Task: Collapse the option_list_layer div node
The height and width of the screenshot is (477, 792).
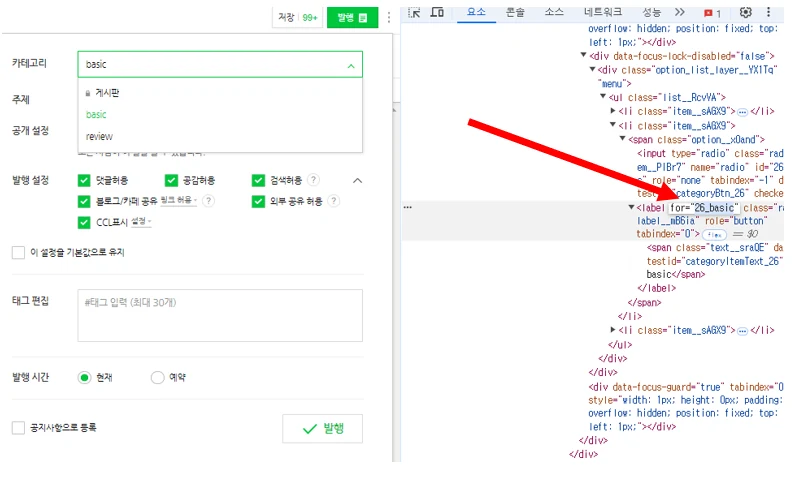Action: coord(592,69)
